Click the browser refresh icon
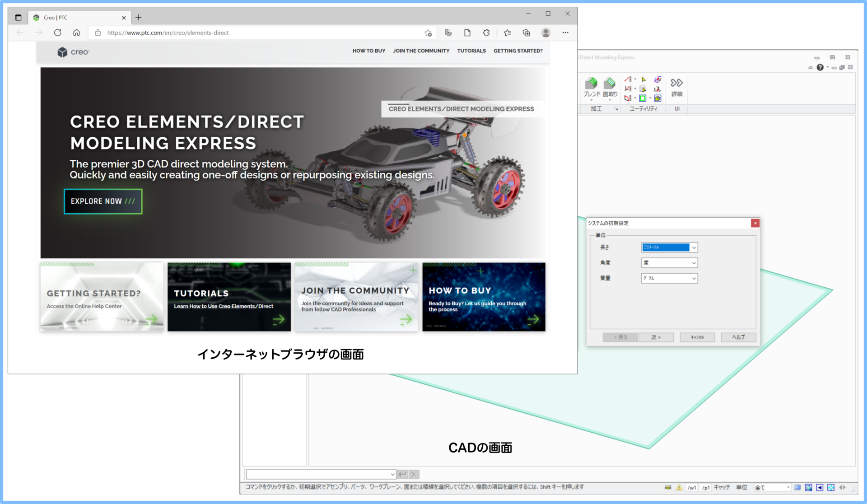The width and height of the screenshot is (867, 504). pos(57,33)
